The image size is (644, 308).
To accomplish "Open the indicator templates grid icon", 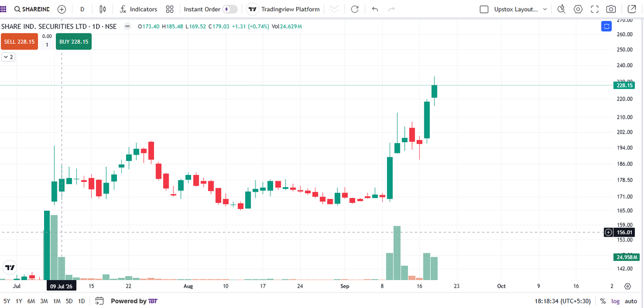I will tap(170, 9).
